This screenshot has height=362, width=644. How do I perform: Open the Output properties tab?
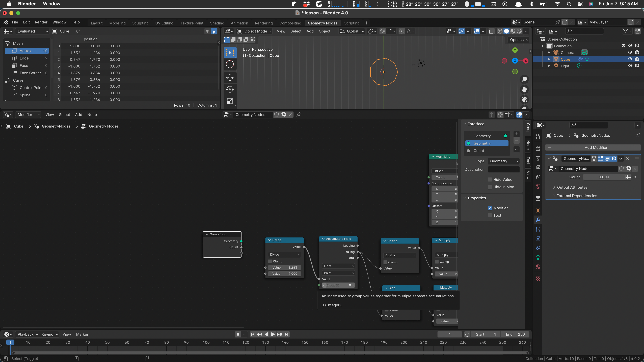click(538, 158)
